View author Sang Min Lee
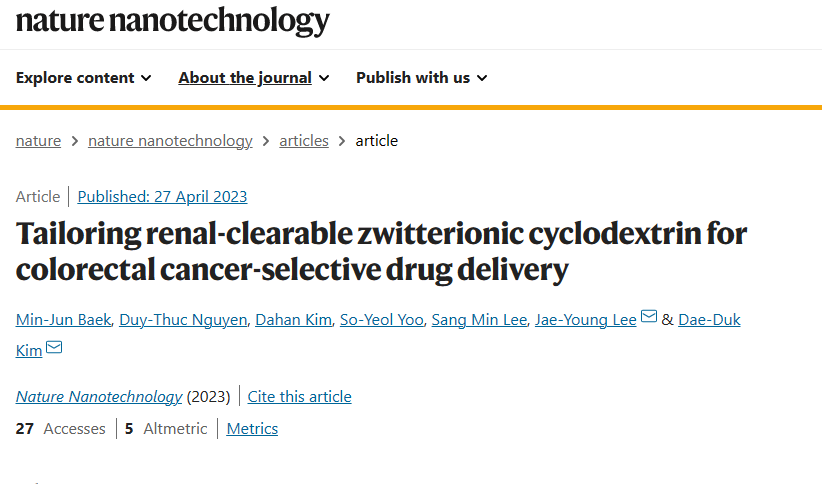Screen dimensions: 822x484 (479, 319)
